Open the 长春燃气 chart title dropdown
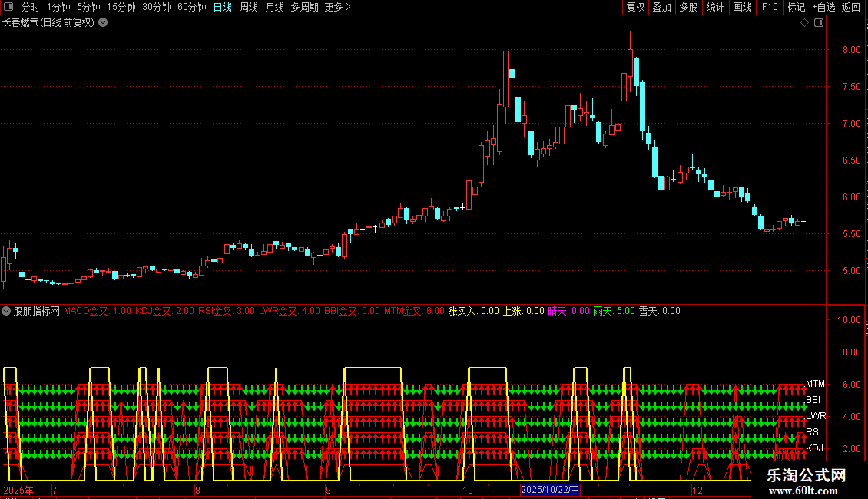Image resolution: width=868 pixels, height=499 pixels. coord(103,23)
